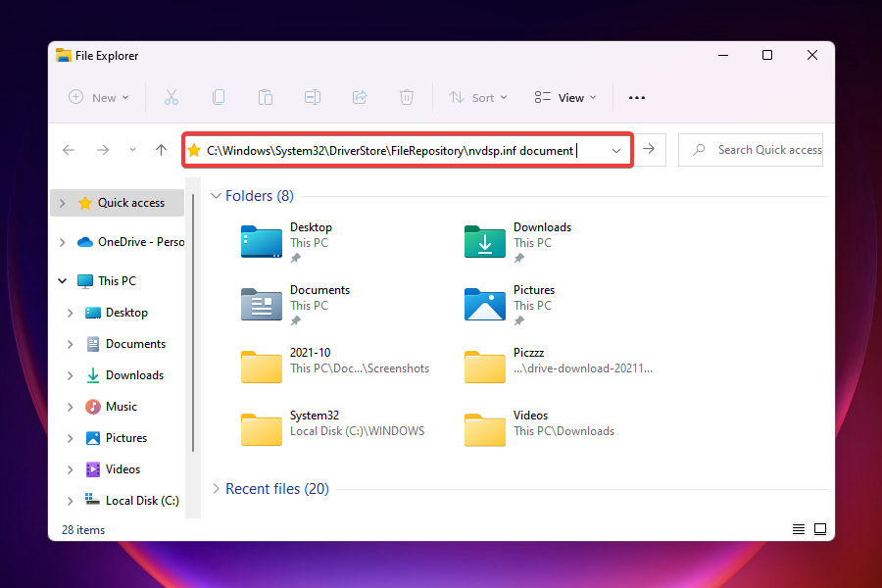The image size is (882, 588).
Task: Open the See more ellipsis icon
Action: click(x=636, y=97)
